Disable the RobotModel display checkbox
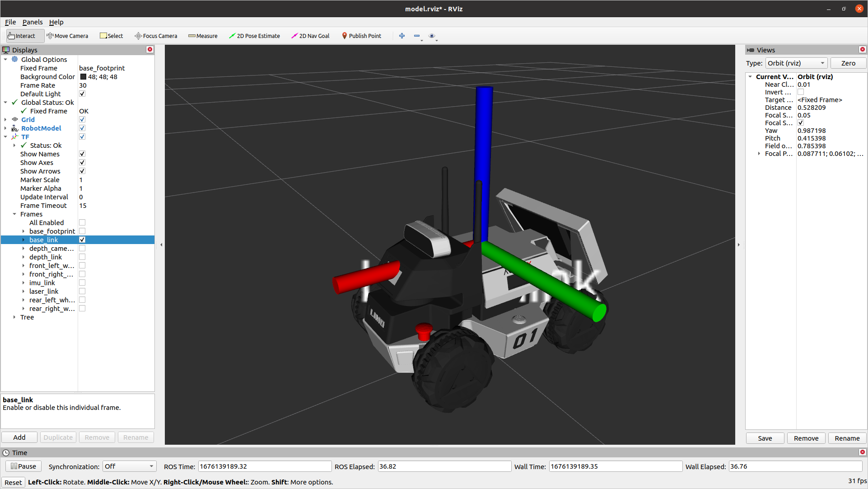The height and width of the screenshot is (489, 868). [82, 128]
